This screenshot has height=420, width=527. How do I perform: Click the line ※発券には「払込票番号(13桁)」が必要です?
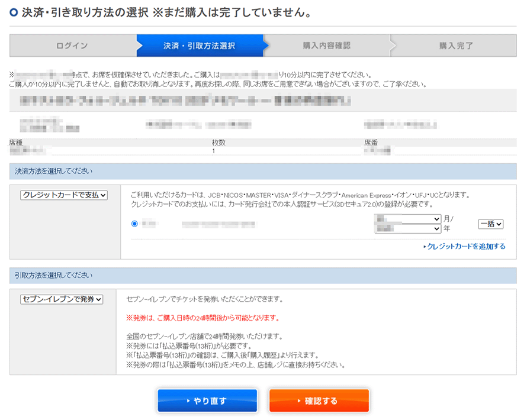pyautogui.click(x=189, y=346)
